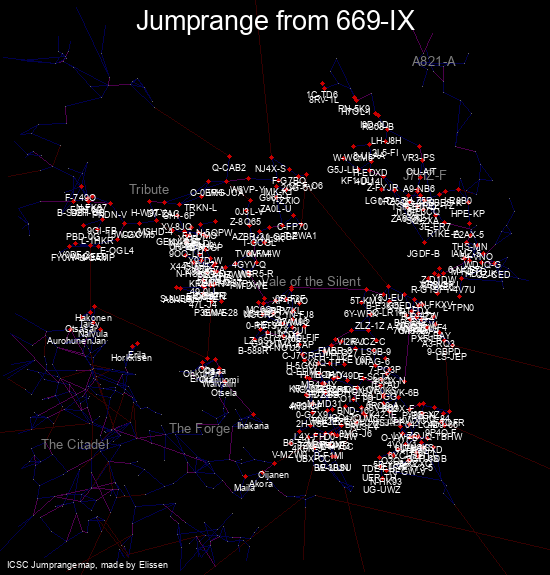Click the LH-J8H system label
550x575 pixels.
point(386,141)
